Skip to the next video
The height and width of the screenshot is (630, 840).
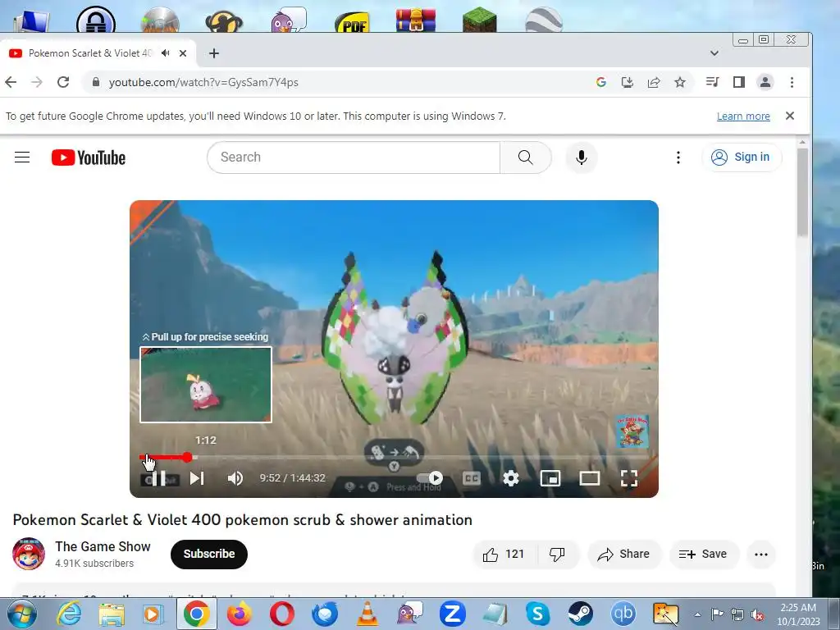197,478
